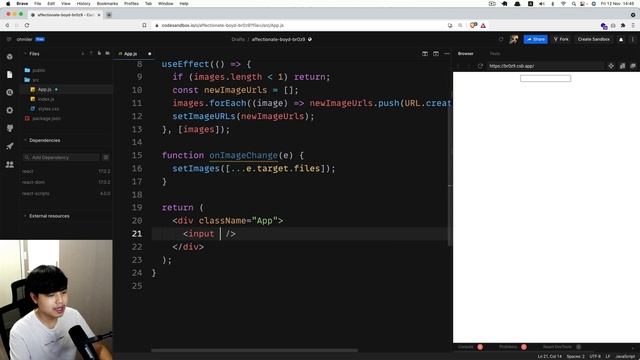This screenshot has height=360, width=640.
Task: Open the user avatar menu
Action: pos(513,39)
